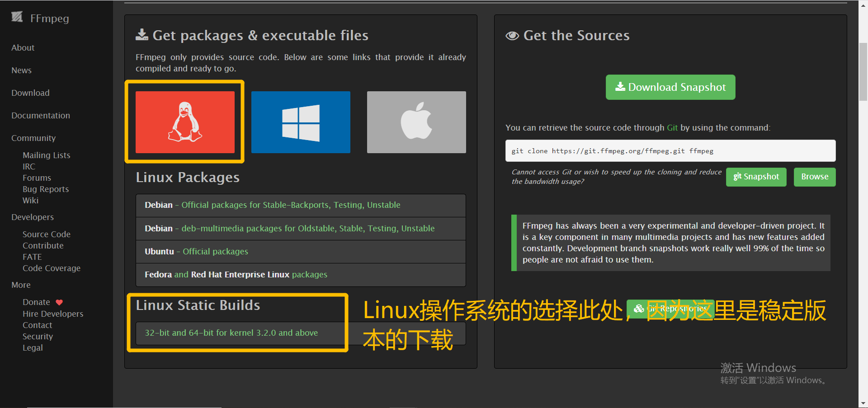The height and width of the screenshot is (408, 868).
Task: Open the Fedora and Red Hat packages link
Action: (x=236, y=274)
